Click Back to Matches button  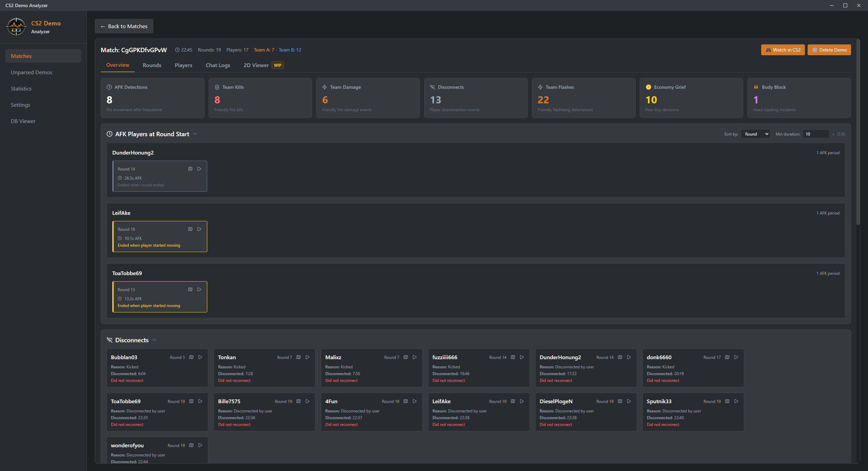point(124,26)
